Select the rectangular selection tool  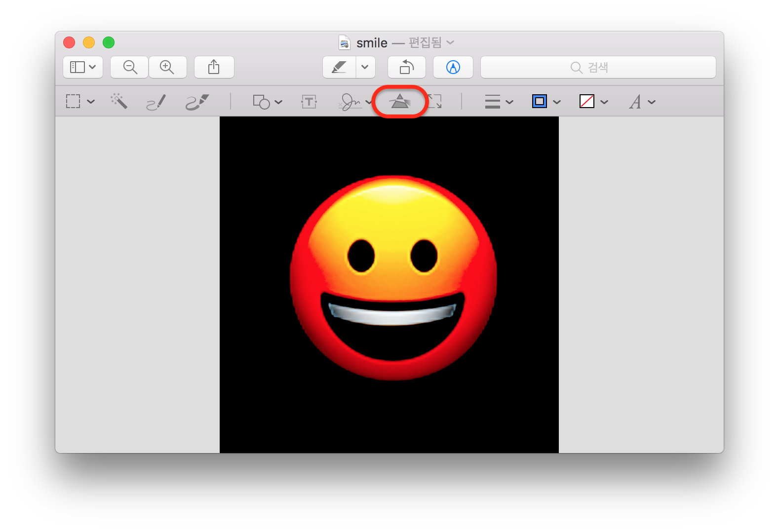coord(73,102)
